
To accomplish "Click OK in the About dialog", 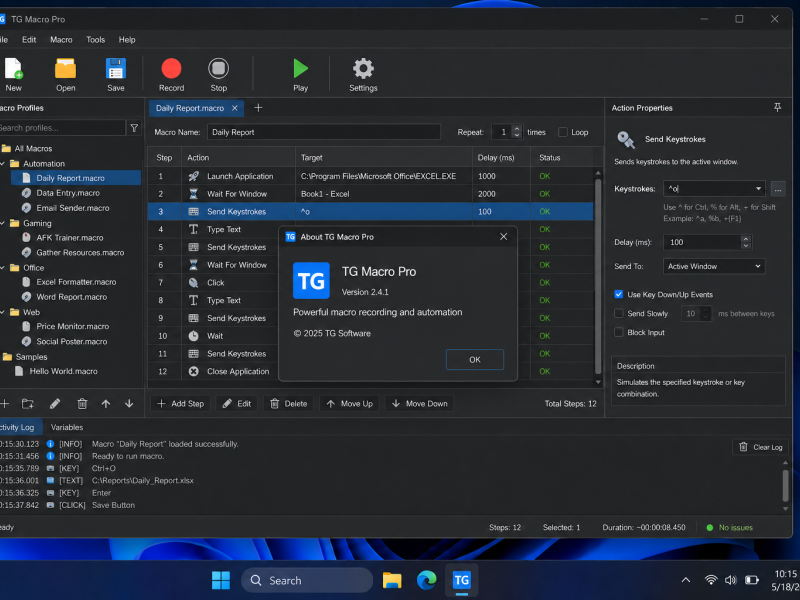I will 474,360.
